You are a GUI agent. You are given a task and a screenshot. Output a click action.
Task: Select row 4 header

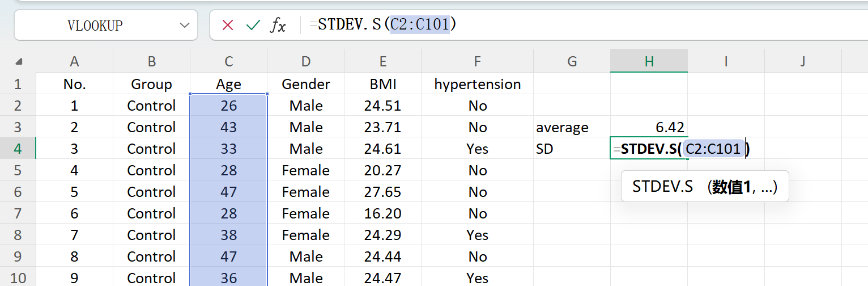pos(18,149)
